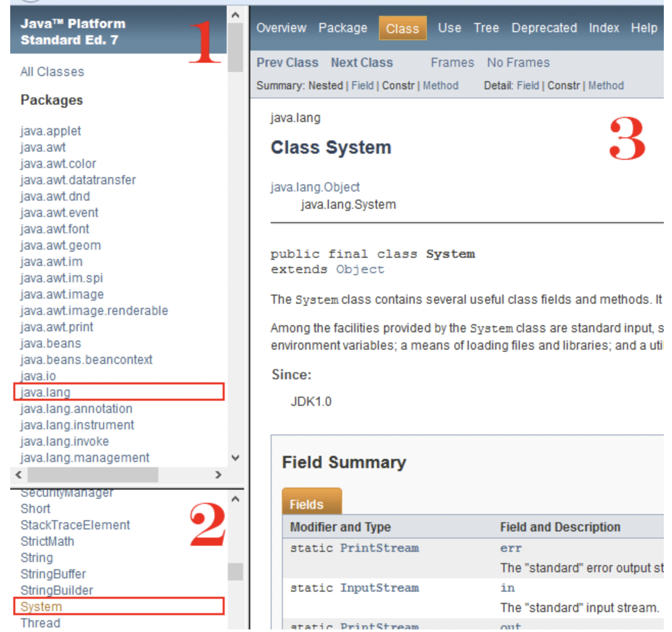The width and height of the screenshot is (672, 632).
Task: Select the Fields tab in Field Summary
Action: point(311,501)
